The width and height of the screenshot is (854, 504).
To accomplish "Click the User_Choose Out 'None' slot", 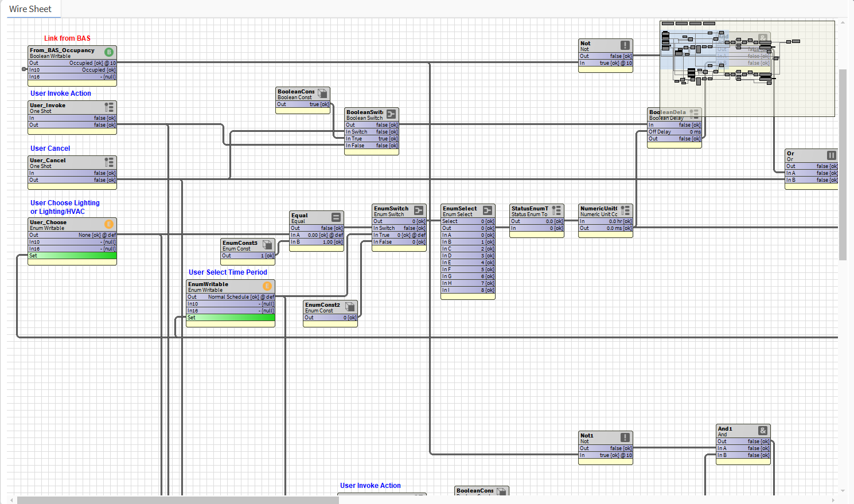I will (x=72, y=235).
